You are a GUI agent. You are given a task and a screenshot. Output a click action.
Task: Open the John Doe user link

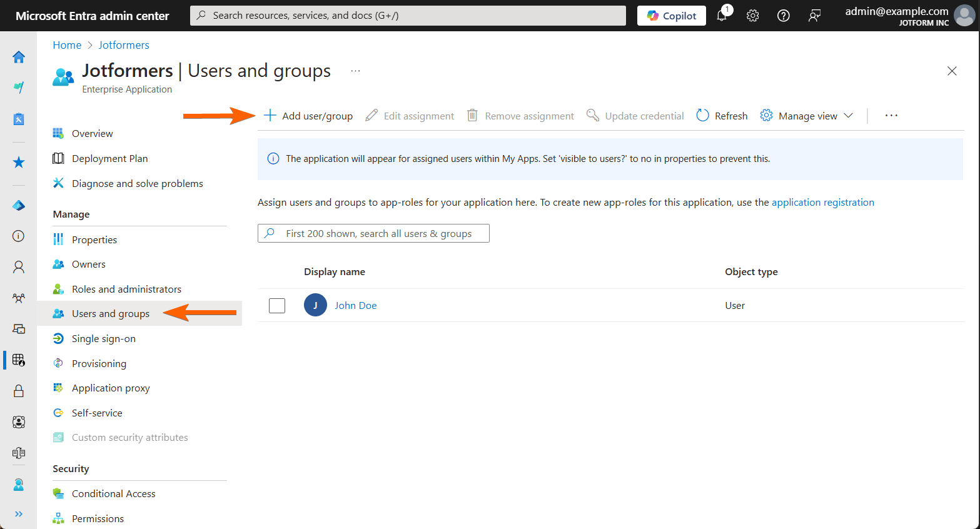tap(355, 305)
